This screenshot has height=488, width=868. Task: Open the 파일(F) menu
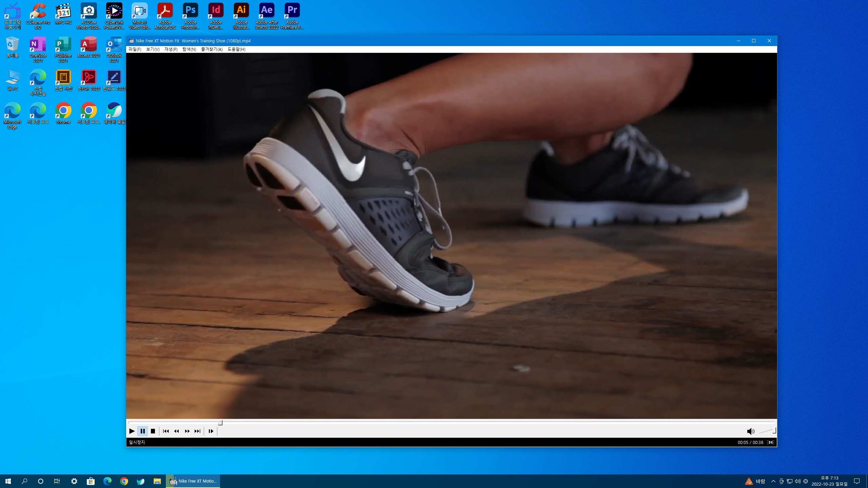pyautogui.click(x=135, y=49)
